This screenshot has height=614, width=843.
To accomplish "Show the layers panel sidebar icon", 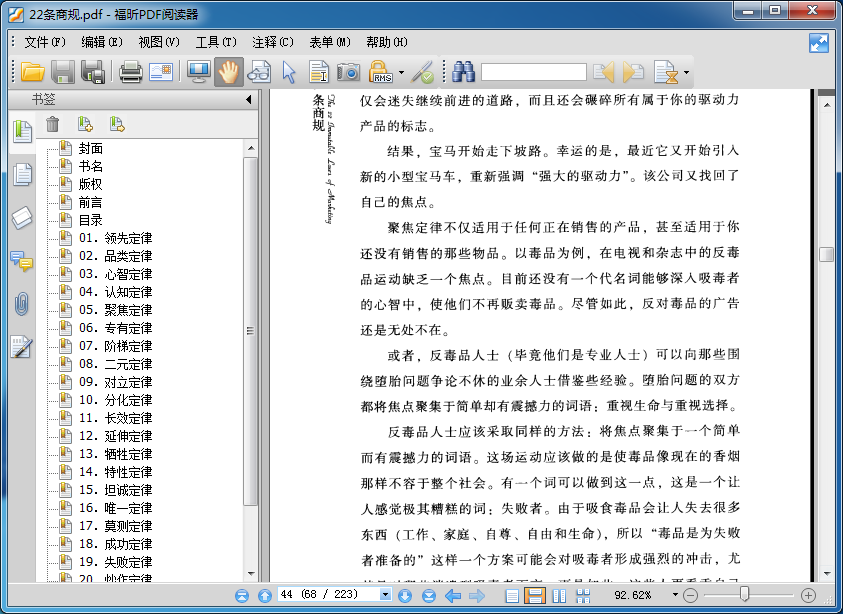I will [x=22, y=218].
